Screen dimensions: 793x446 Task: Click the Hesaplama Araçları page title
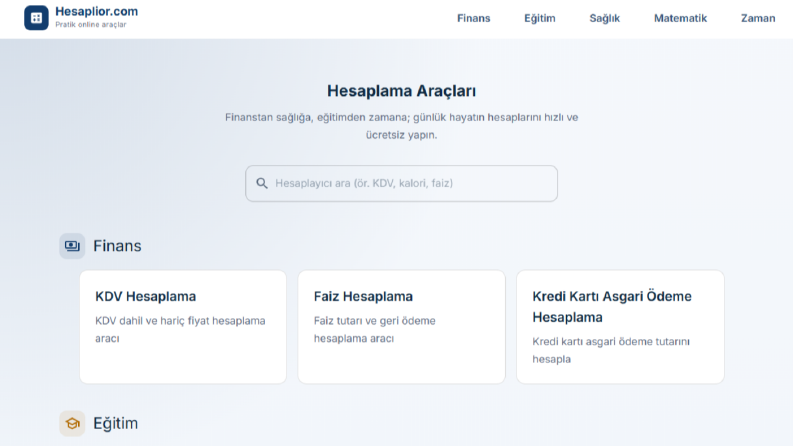click(402, 91)
